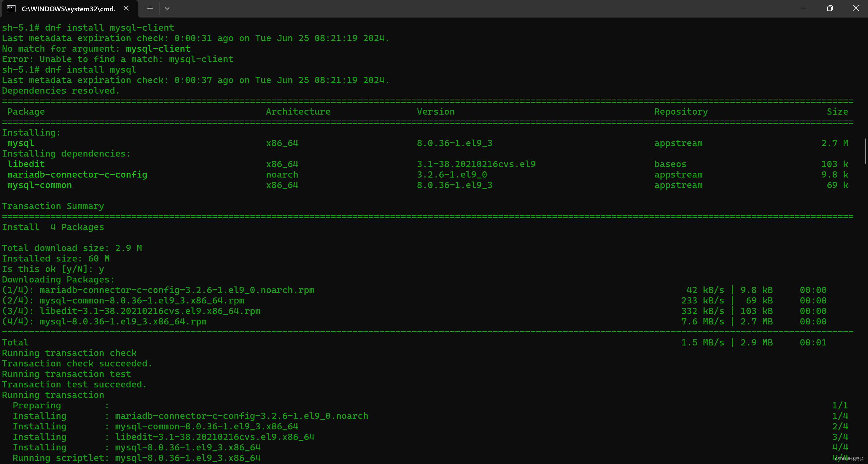Open the tab dropdown menu
Screen dimensions: 868x464
[167, 9]
